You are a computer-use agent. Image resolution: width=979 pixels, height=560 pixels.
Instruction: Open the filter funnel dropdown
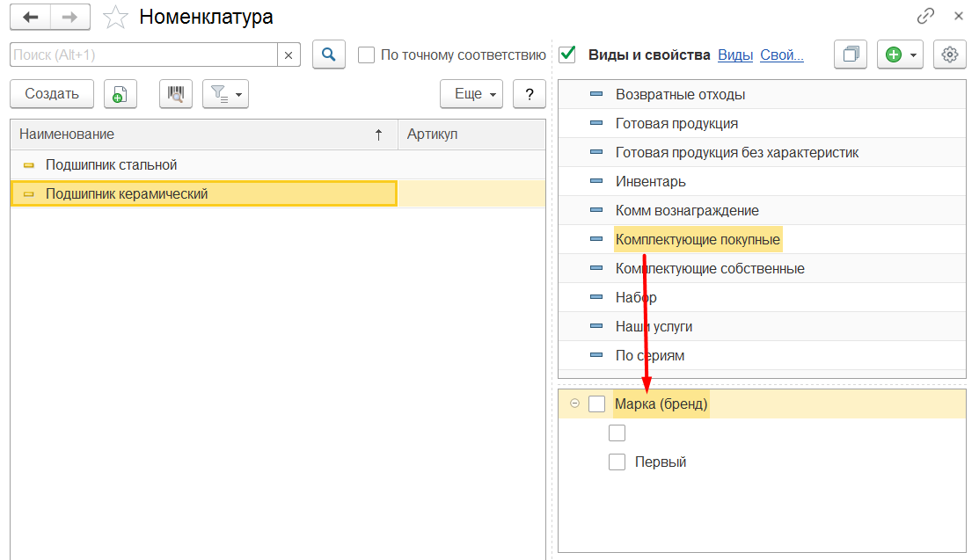point(225,94)
